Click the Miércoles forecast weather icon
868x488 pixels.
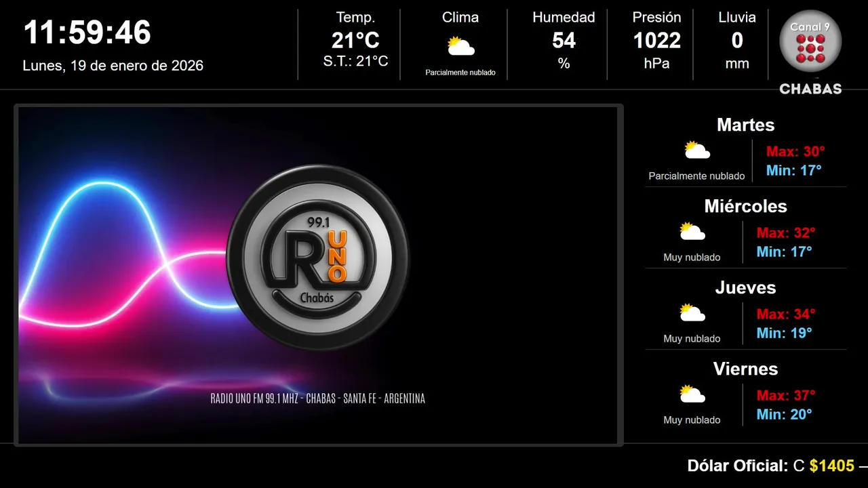(692, 232)
